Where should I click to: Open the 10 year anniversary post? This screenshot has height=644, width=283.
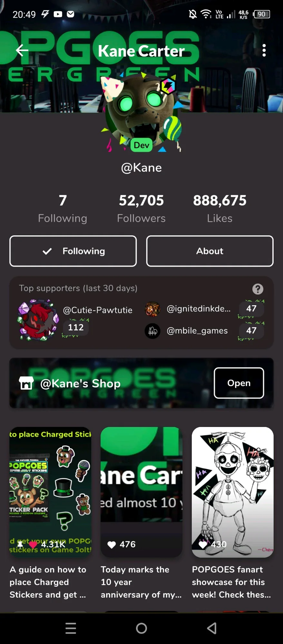pyautogui.click(x=141, y=513)
